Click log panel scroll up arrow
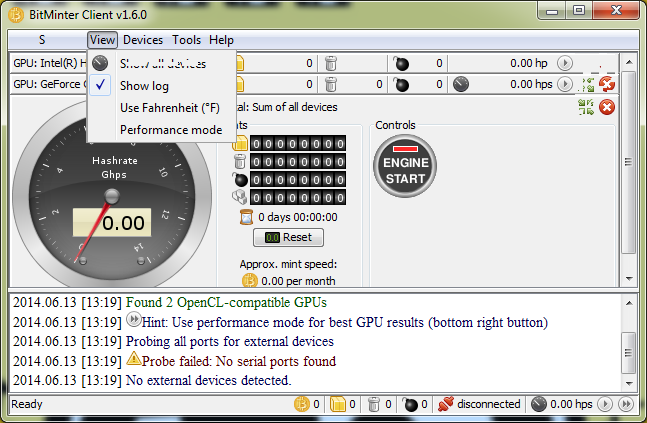Viewport: 647px width, 423px height. point(629,303)
